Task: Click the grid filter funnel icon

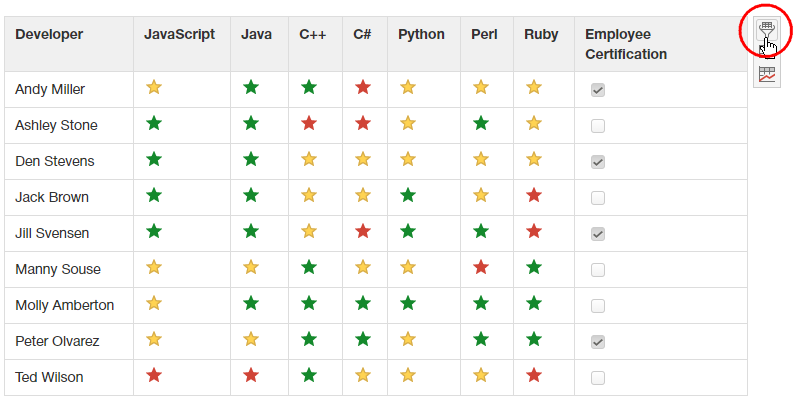Action: pos(766,36)
